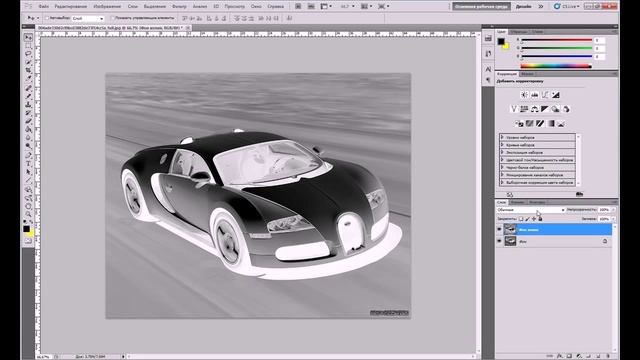Hide the Фон background layer via eye

click(499, 241)
